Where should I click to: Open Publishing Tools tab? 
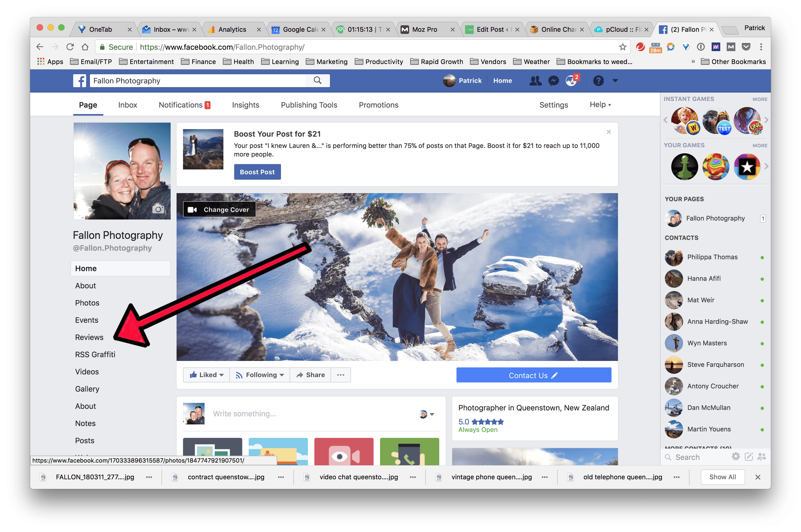tap(309, 105)
